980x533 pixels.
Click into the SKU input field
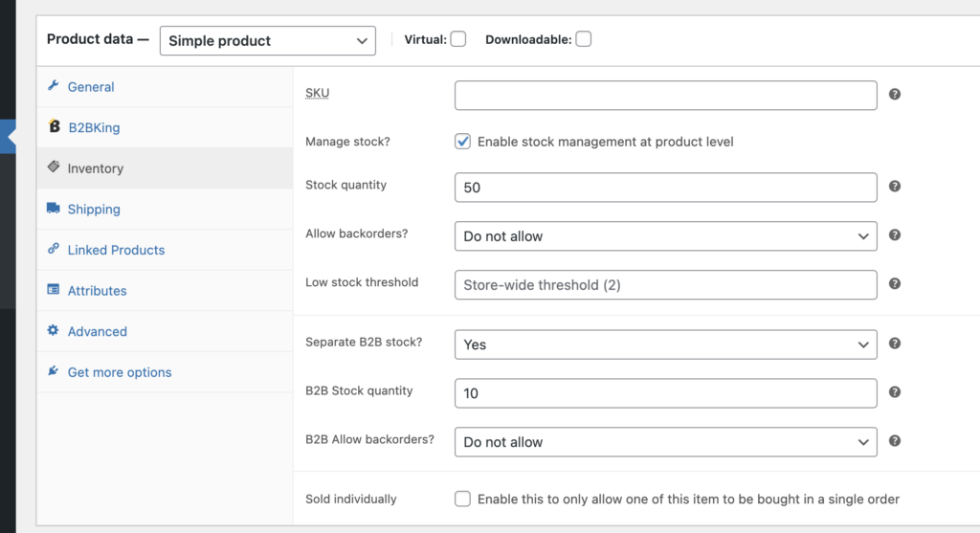pyautogui.click(x=666, y=95)
